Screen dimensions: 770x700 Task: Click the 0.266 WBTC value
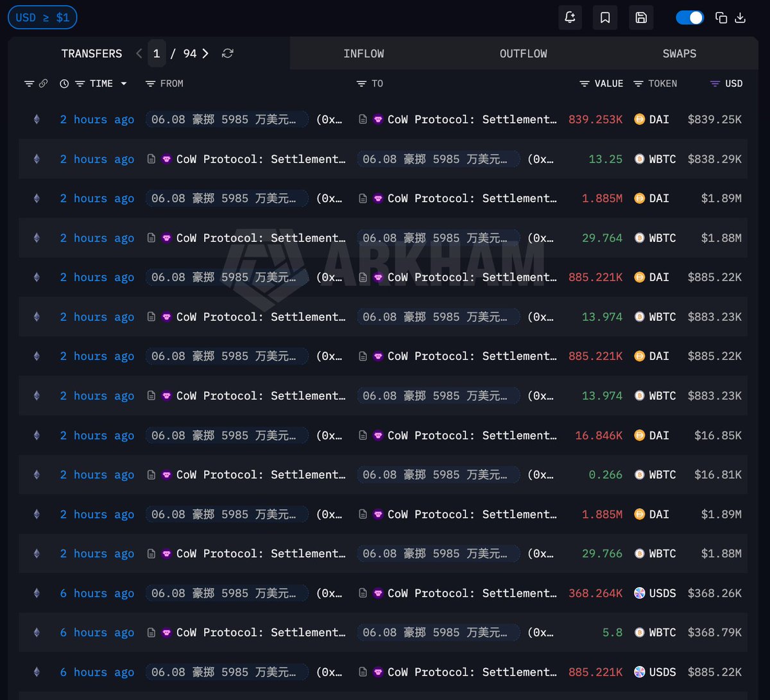(606, 475)
